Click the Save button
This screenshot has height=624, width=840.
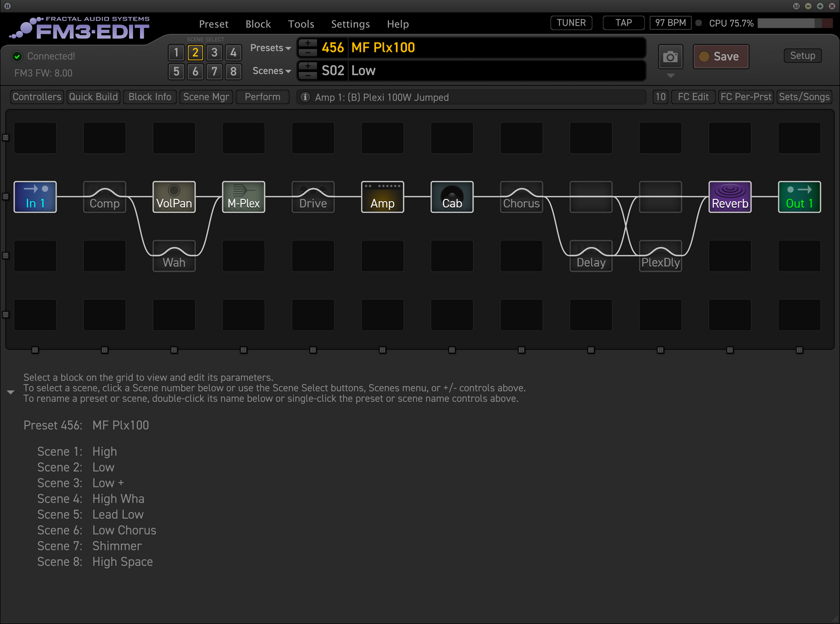721,56
